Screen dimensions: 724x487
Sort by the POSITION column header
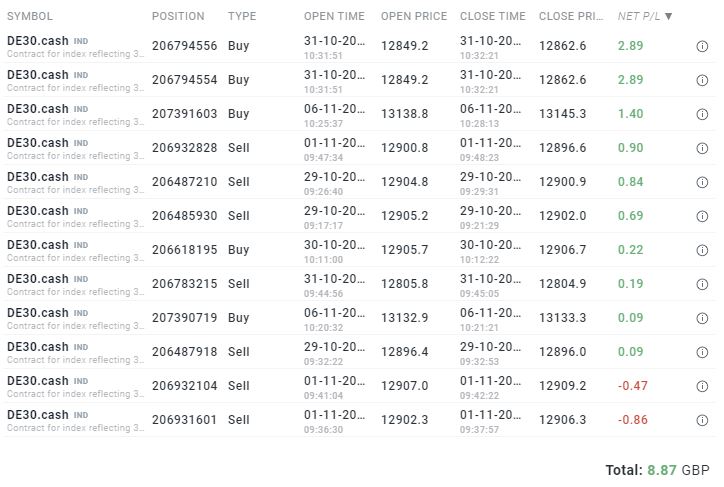coord(178,16)
